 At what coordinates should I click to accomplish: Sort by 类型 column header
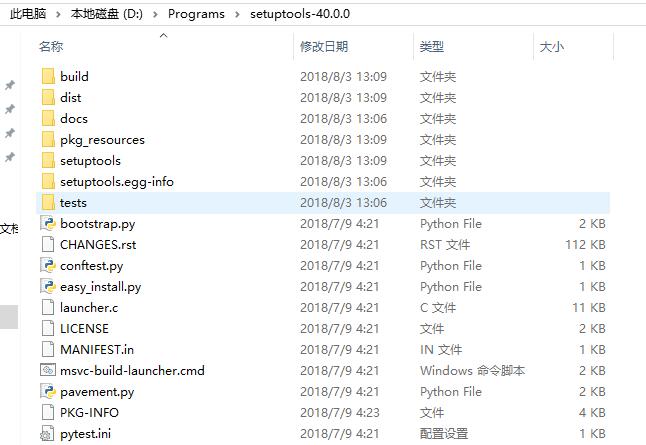[x=432, y=47]
